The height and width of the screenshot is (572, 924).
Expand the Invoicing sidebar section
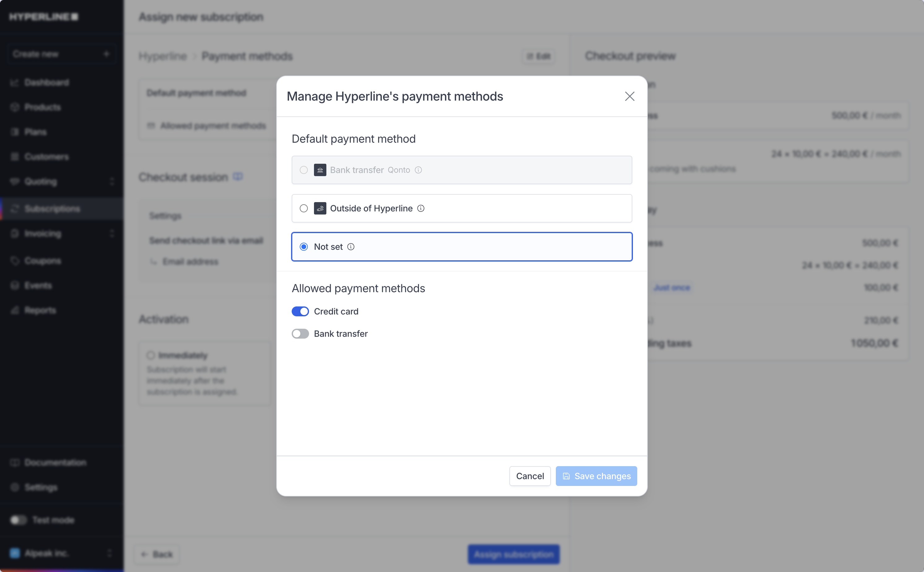tap(112, 233)
